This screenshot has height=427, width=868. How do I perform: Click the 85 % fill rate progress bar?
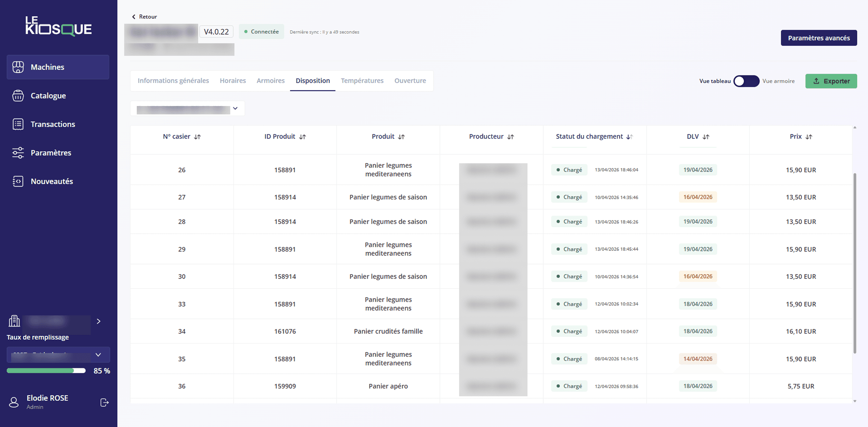coord(46,371)
